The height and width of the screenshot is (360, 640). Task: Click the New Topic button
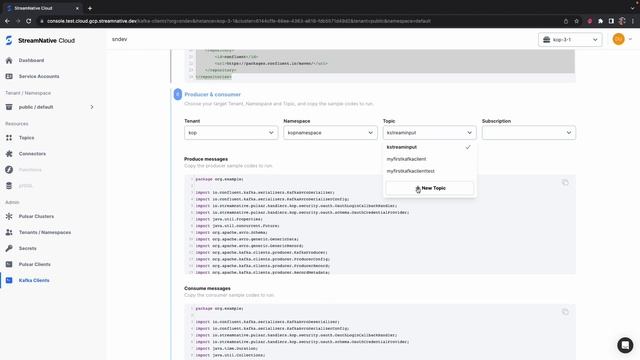[x=430, y=188]
